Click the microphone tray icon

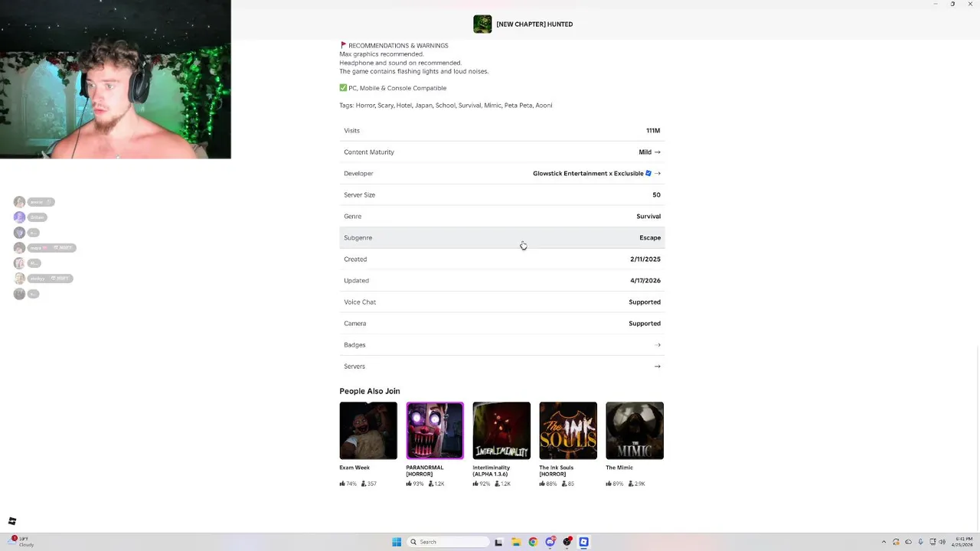[x=920, y=542]
